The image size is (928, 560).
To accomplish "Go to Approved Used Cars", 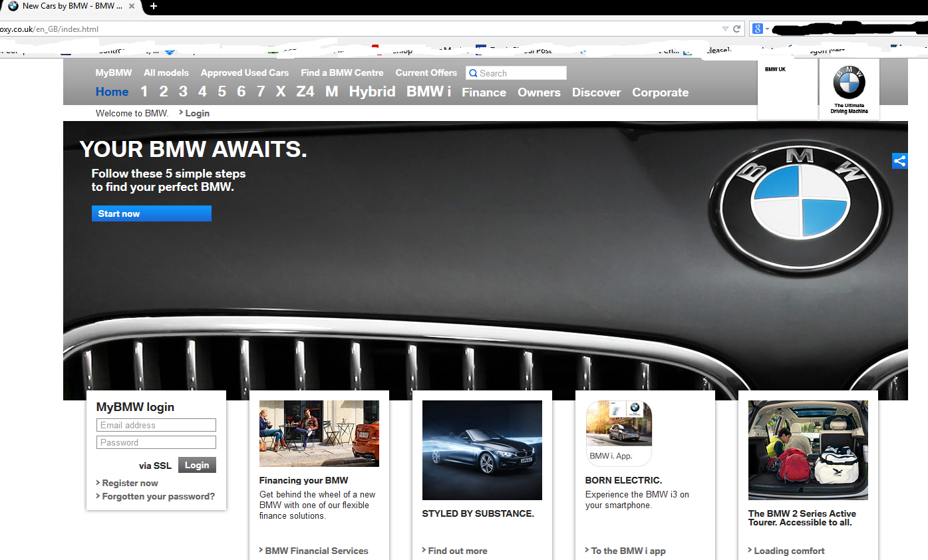I will click(245, 72).
